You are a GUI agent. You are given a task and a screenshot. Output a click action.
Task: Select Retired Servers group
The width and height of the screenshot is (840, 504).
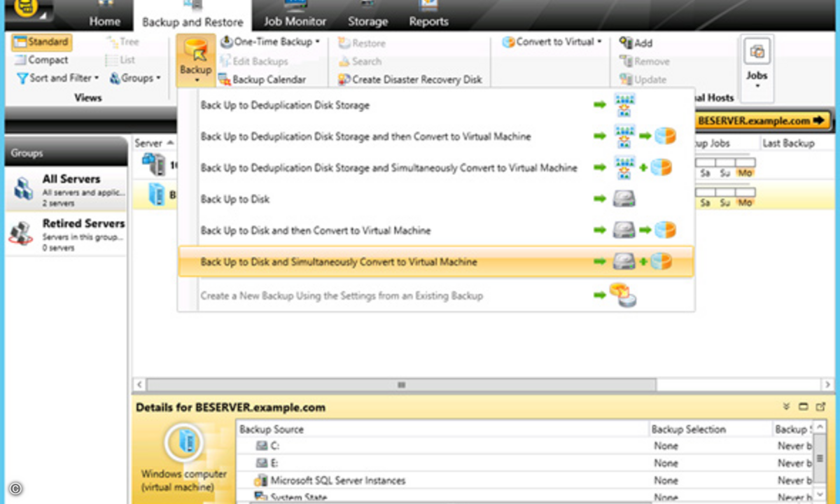tap(66, 234)
